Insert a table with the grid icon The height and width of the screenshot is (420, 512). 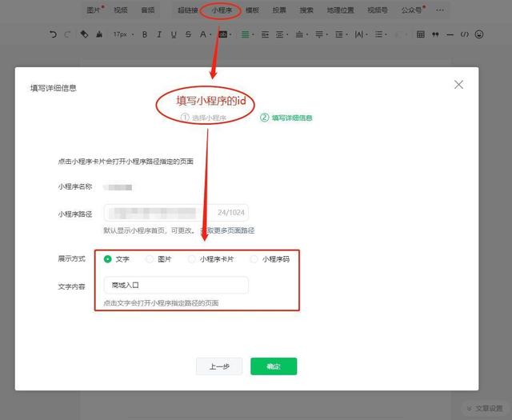tap(421, 34)
